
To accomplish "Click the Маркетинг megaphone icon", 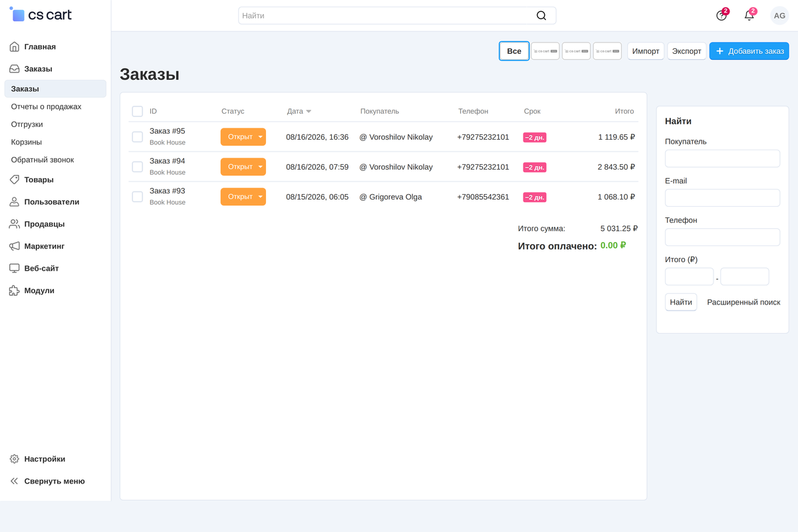I will click(x=14, y=246).
